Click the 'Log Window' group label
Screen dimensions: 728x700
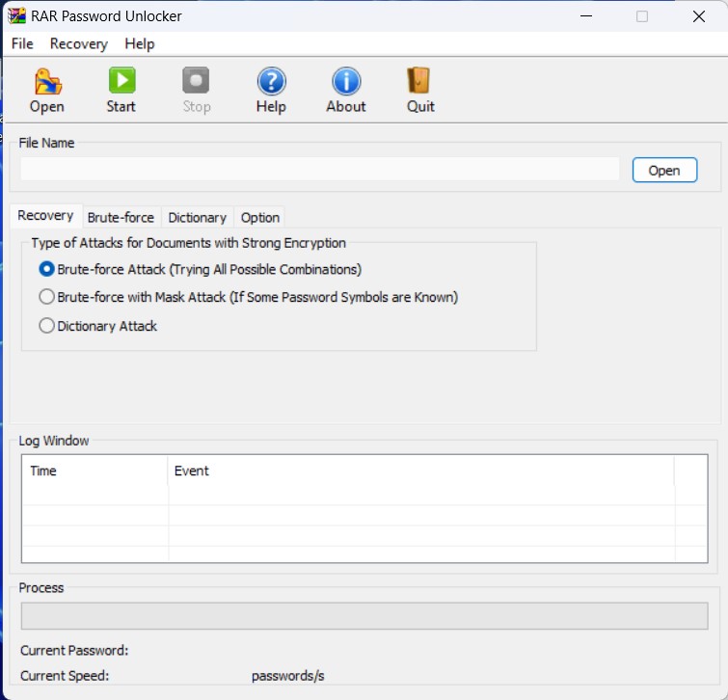pos(54,441)
